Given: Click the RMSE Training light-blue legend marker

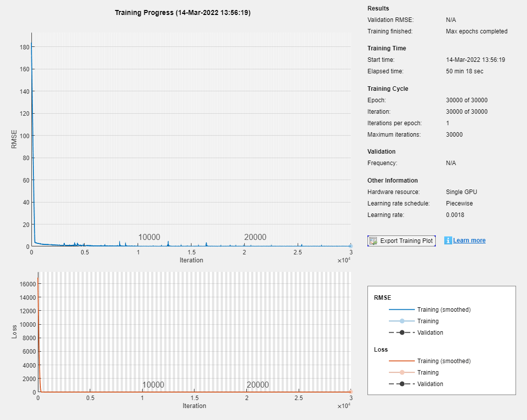Looking at the screenshot, I should point(401,321).
